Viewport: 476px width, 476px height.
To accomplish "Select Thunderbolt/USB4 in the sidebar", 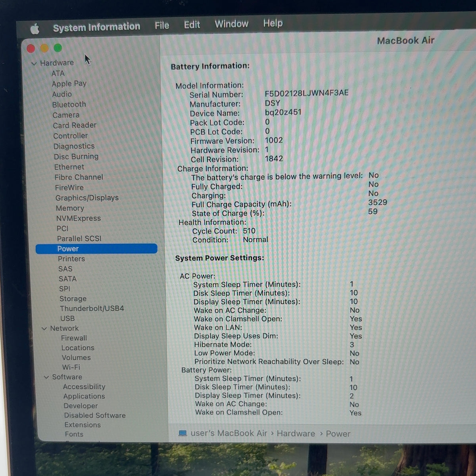I will [92, 308].
